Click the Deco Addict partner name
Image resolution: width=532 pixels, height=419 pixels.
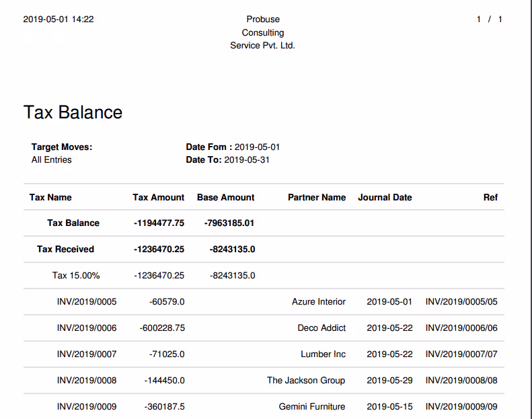point(321,328)
